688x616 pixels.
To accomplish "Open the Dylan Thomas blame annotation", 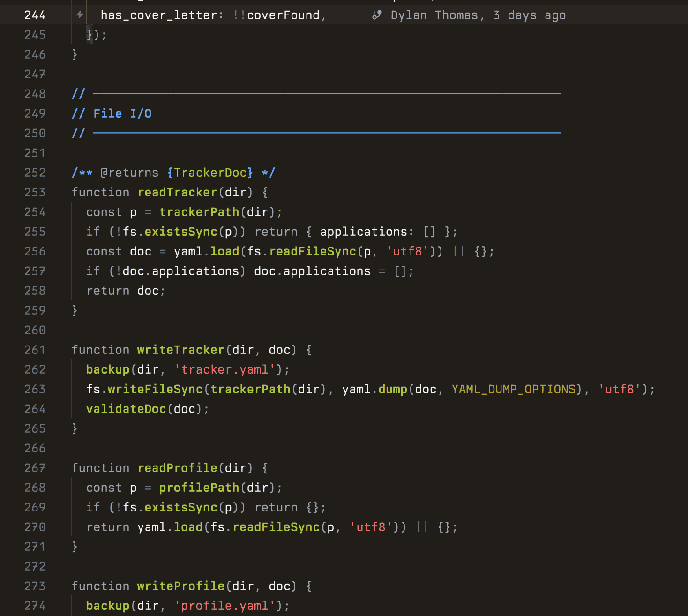I will pos(478,15).
